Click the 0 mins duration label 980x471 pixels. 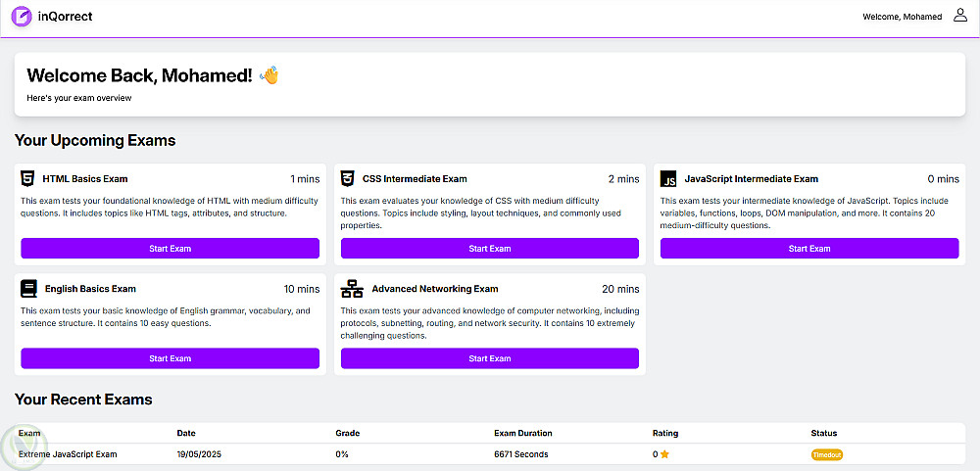pyautogui.click(x=944, y=179)
